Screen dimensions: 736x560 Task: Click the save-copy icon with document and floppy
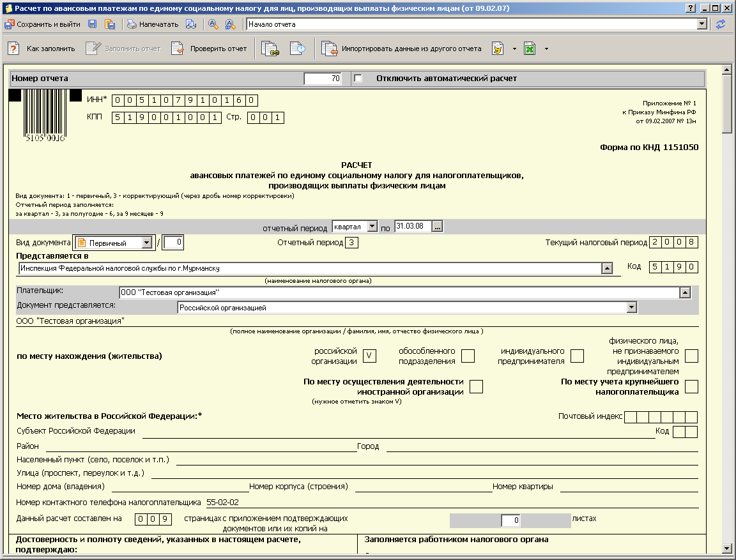click(x=110, y=24)
